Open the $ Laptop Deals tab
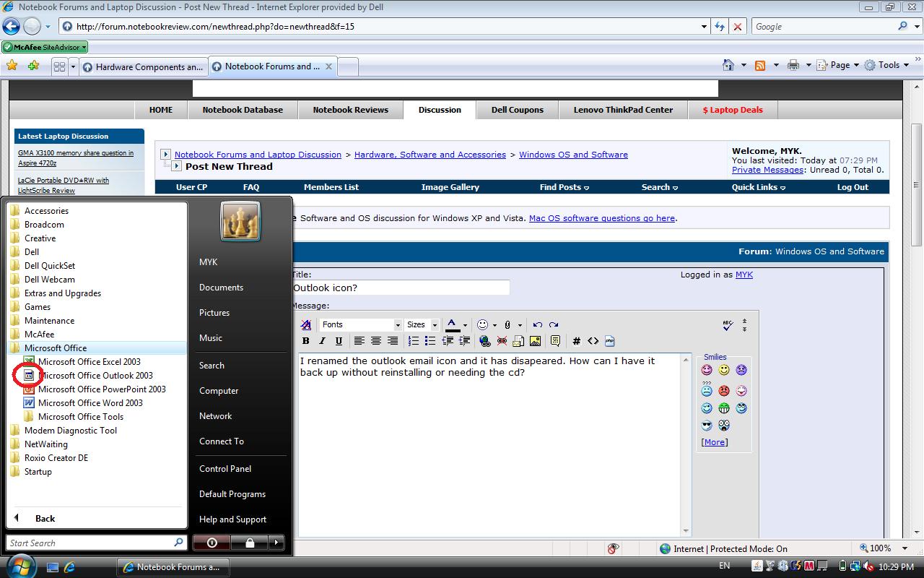 733,110
